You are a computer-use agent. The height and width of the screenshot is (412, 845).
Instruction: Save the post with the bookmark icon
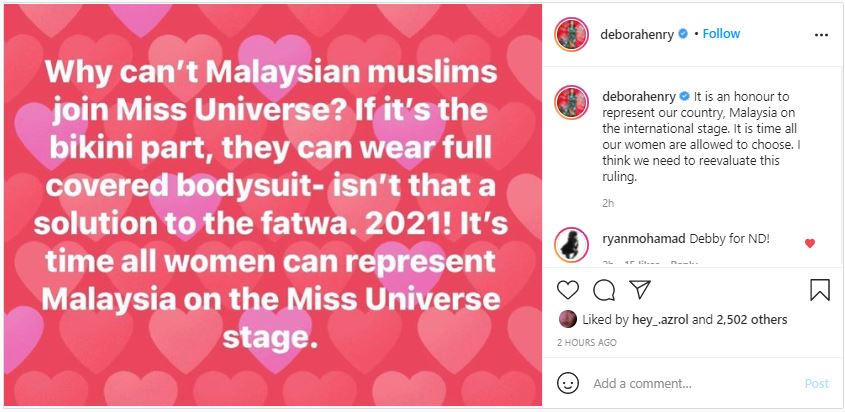820,290
